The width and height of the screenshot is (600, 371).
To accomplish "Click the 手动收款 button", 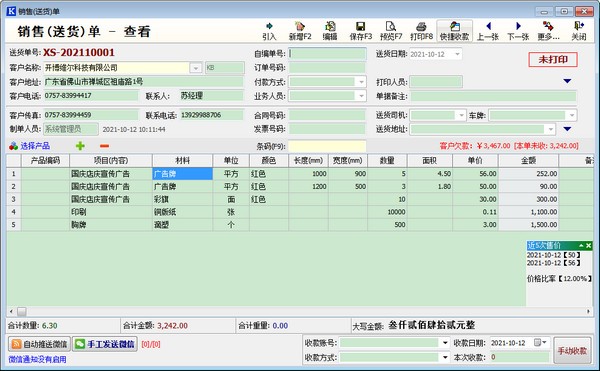I will coord(572,350).
